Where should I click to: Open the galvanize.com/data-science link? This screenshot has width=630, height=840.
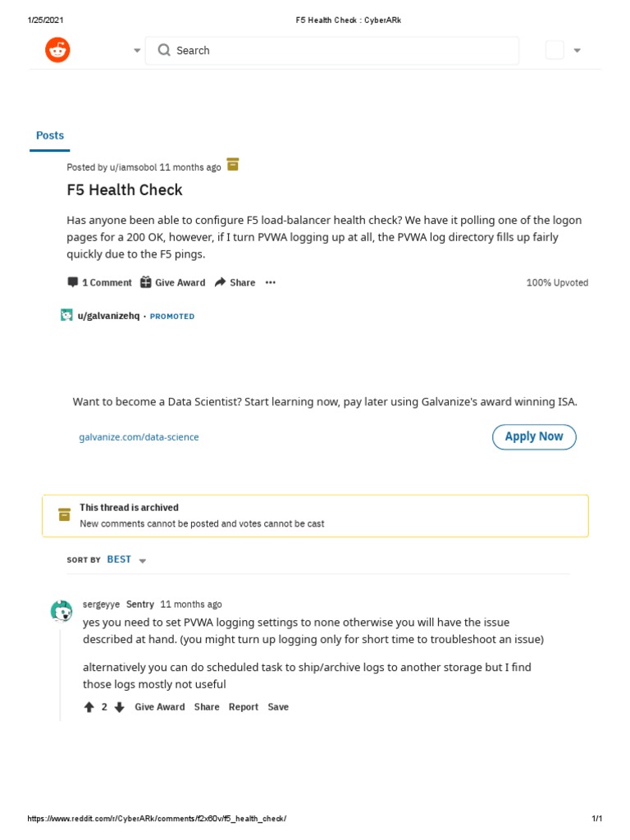(x=139, y=437)
